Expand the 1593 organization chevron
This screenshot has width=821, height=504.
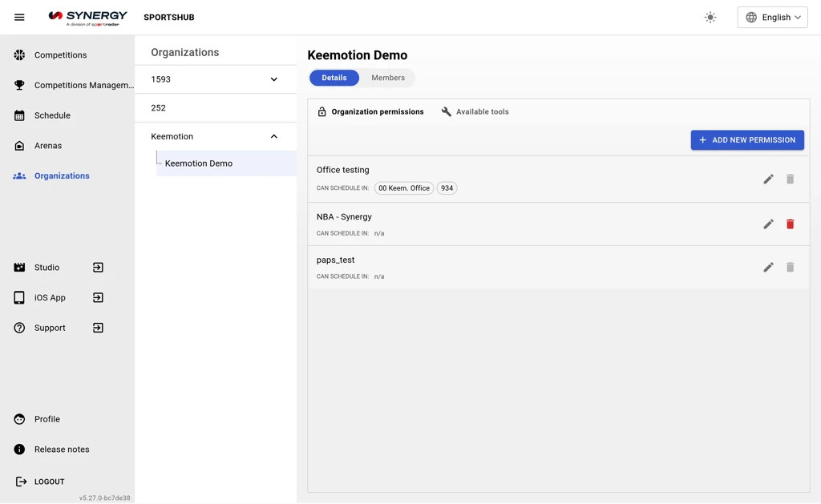click(273, 79)
